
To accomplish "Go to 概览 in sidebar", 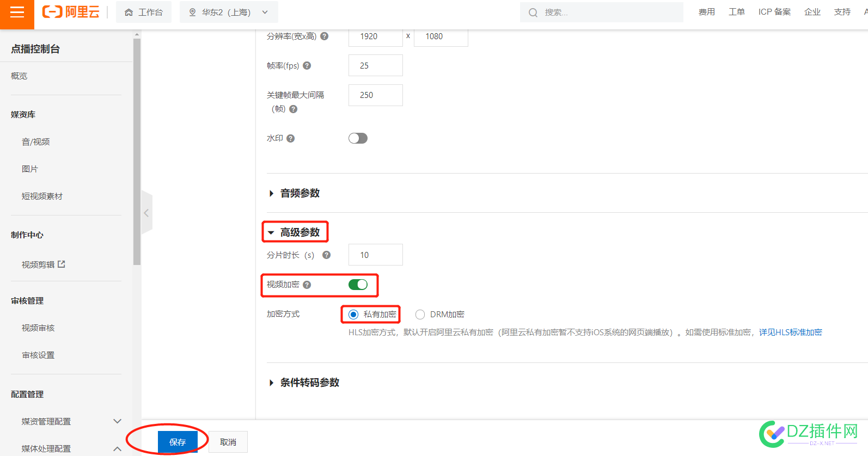I will click(19, 76).
